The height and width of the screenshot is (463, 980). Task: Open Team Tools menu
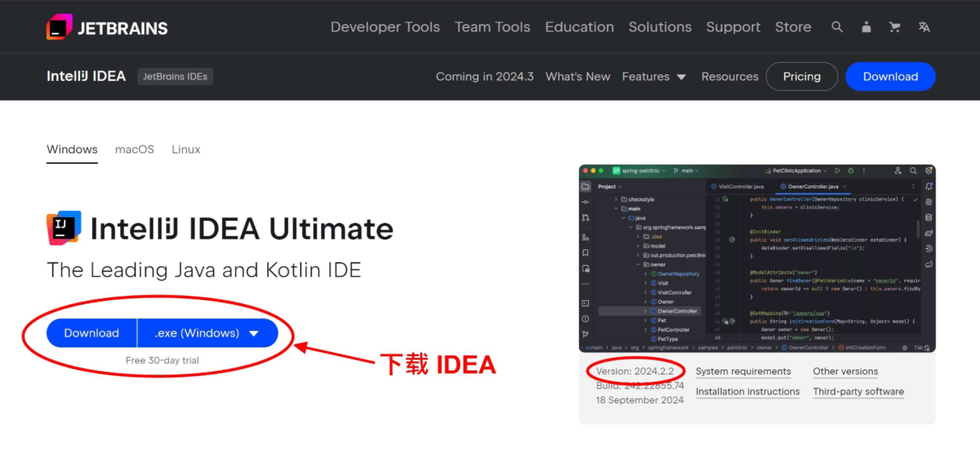click(492, 27)
